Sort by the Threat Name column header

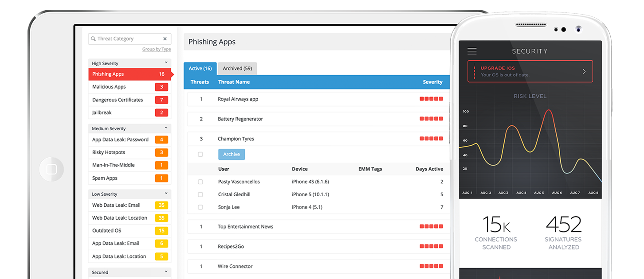click(x=234, y=82)
